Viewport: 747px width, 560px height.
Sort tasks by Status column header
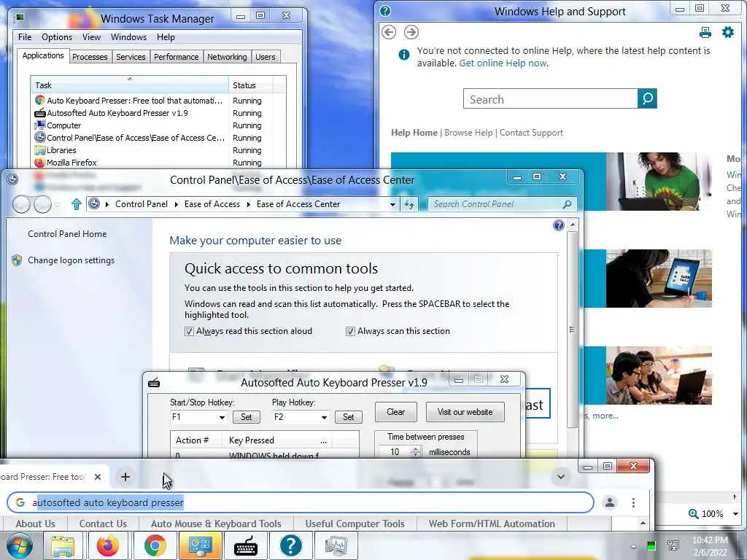click(x=251, y=85)
